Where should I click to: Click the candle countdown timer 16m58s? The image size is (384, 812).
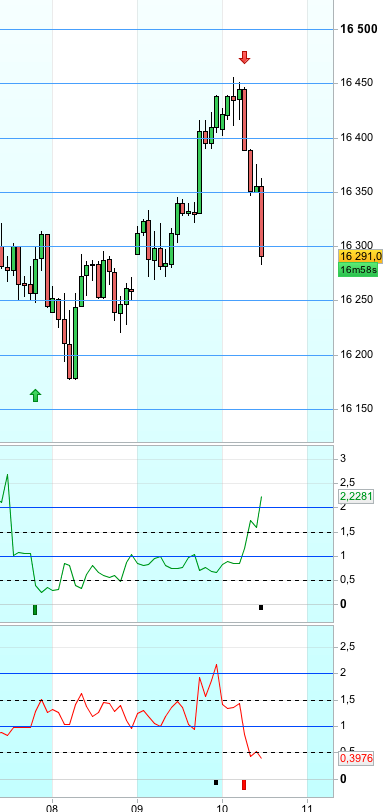tap(358, 269)
